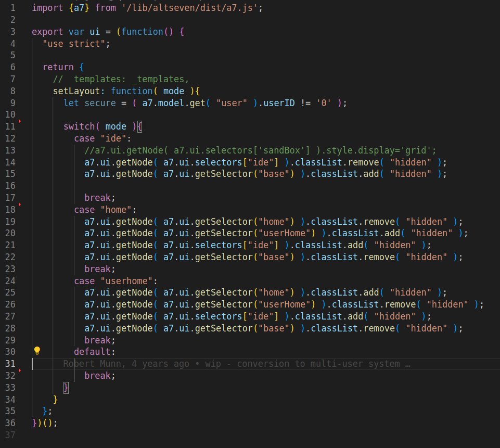Viewport: 500px width, 448px height.
Task: Click the break statement on line 32
Action: pos(99,376)
